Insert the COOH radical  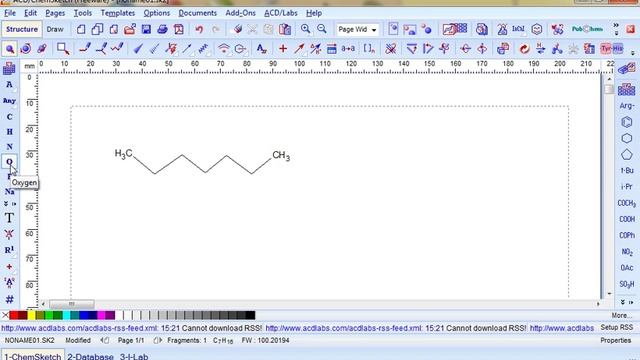[x=627, y=219]
